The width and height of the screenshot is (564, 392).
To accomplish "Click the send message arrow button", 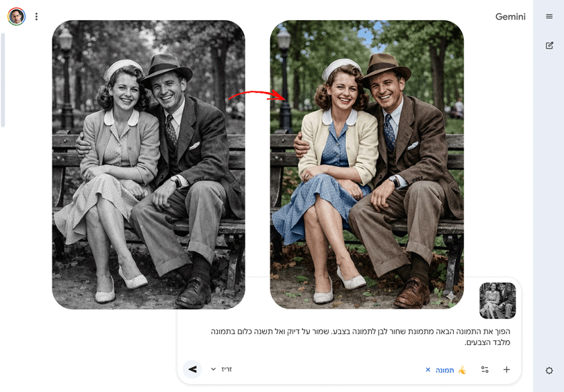I will coord(192,369).
